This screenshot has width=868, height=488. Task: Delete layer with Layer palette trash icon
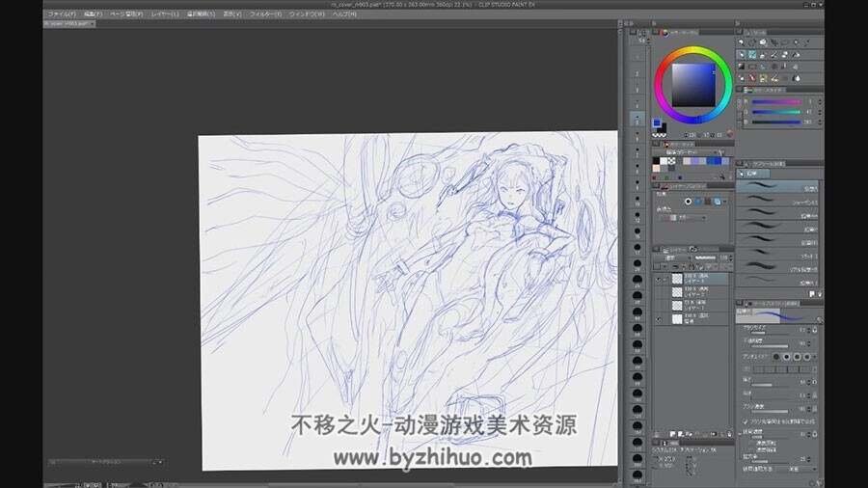click(x=729, y=434)
